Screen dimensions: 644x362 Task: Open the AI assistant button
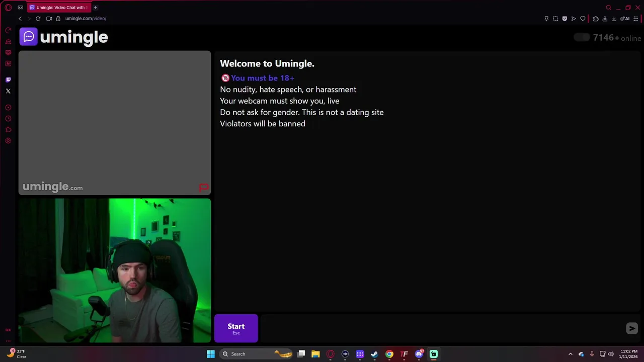point(625,19)
